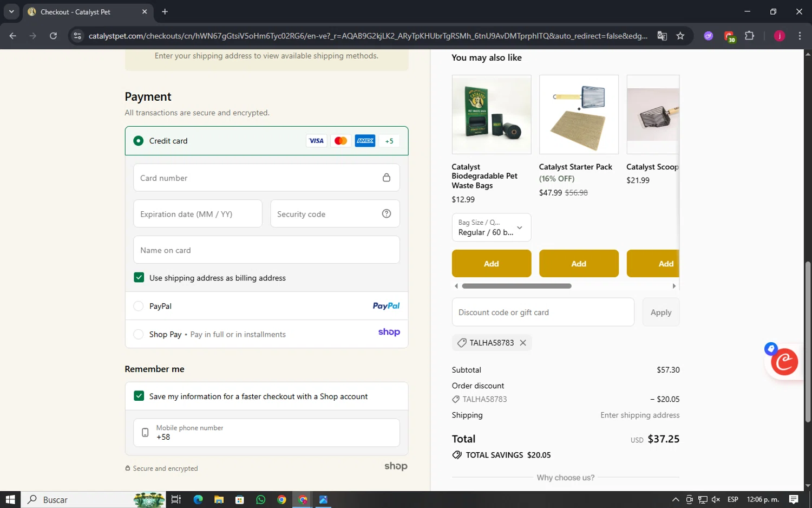The width and height of the screenshot is (812, 508).
Task: Click the Shop Pay logo
Action: 389,332
